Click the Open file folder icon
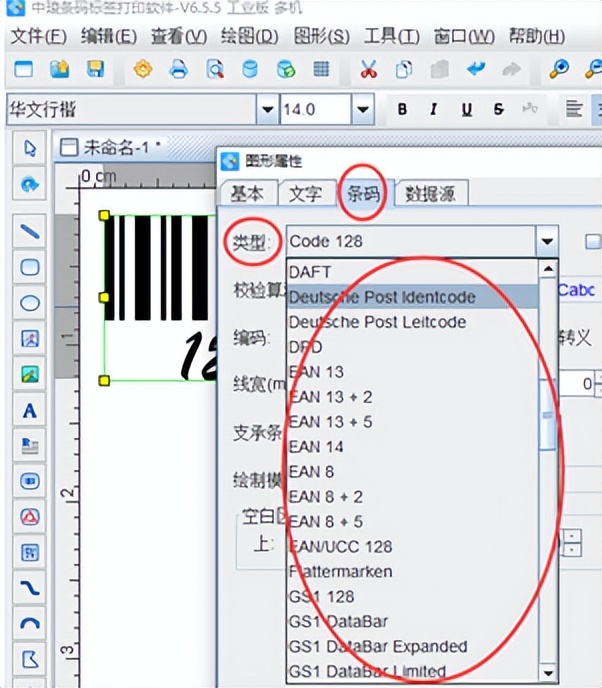 point(60,69)
